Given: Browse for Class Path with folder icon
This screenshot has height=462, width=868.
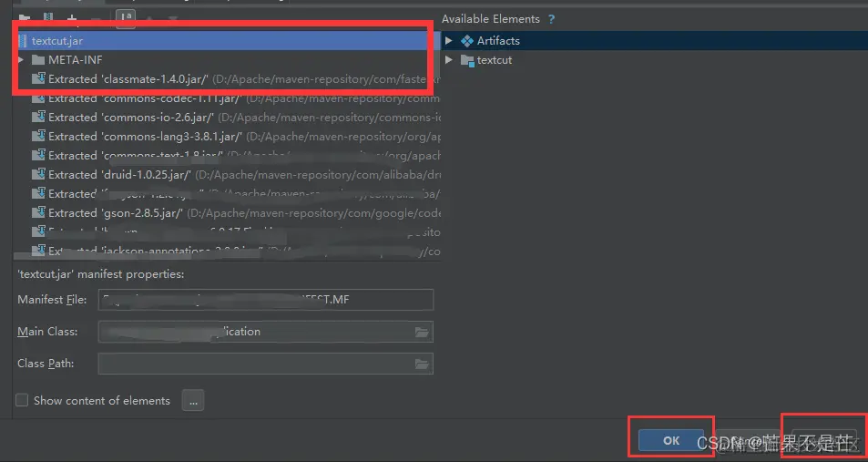Looking at the screenshot, I should click(422, 364).
